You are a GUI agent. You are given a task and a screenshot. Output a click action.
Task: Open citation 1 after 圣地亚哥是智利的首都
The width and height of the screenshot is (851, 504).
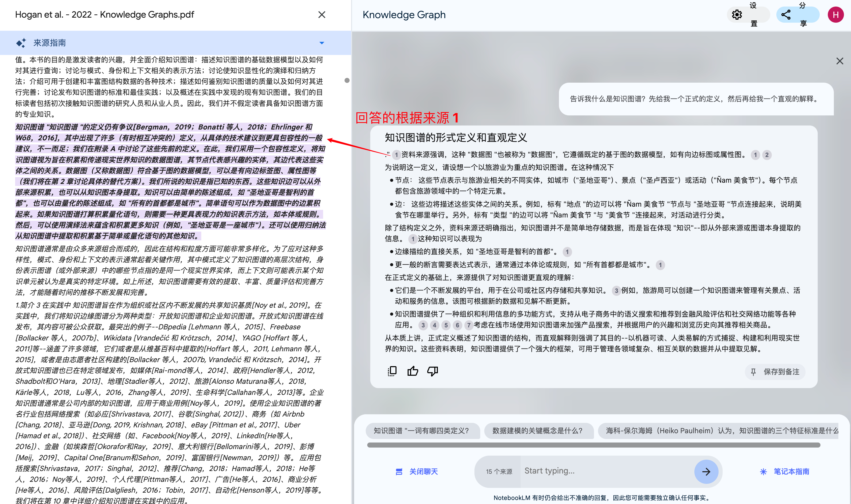(567, 252)
